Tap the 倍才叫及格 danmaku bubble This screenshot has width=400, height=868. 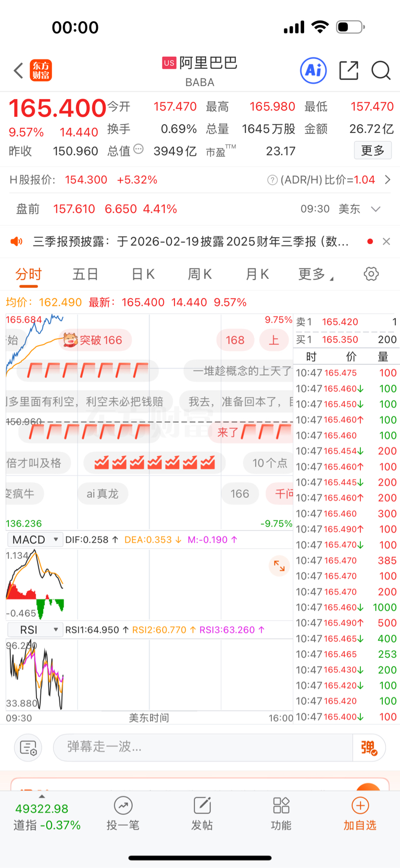(36, 463)
